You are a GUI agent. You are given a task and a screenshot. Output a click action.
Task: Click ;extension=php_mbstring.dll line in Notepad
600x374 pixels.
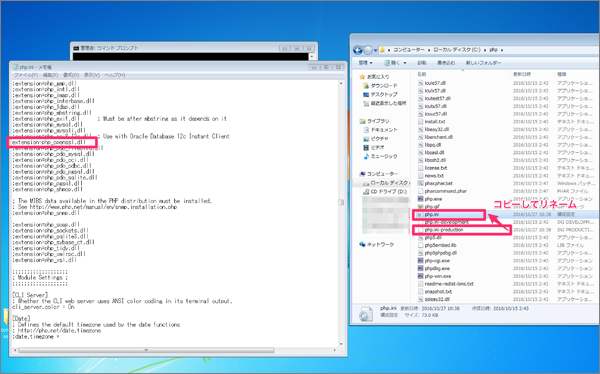52,113
